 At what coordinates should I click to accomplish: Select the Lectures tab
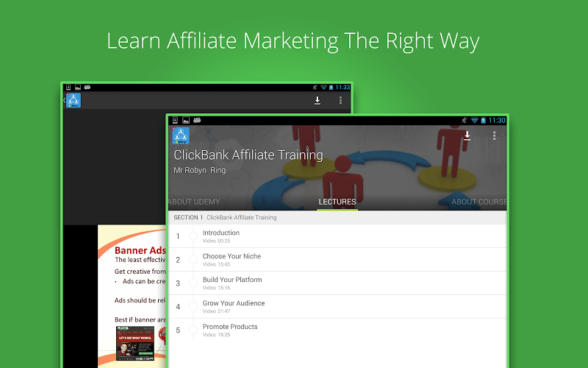(337, 202)
